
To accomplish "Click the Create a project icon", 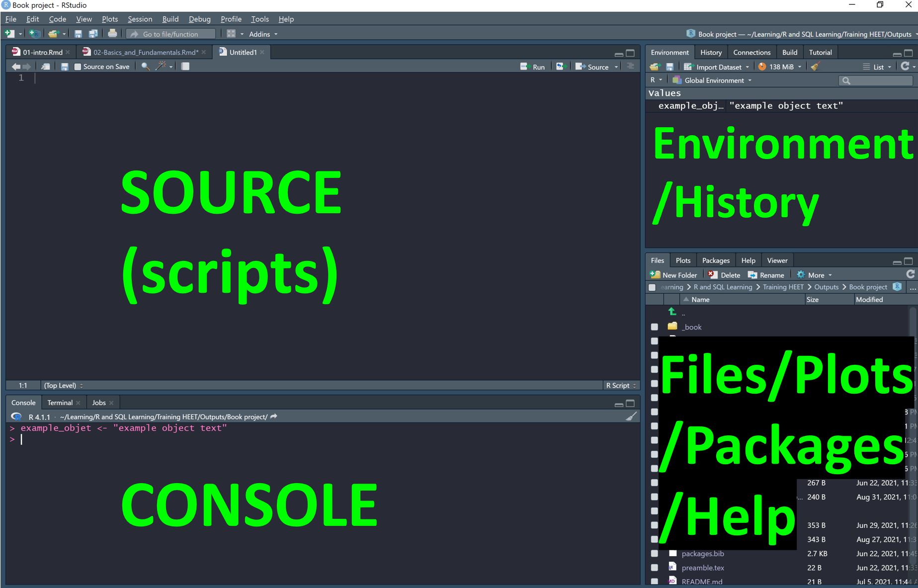I will tap(34, 34).
